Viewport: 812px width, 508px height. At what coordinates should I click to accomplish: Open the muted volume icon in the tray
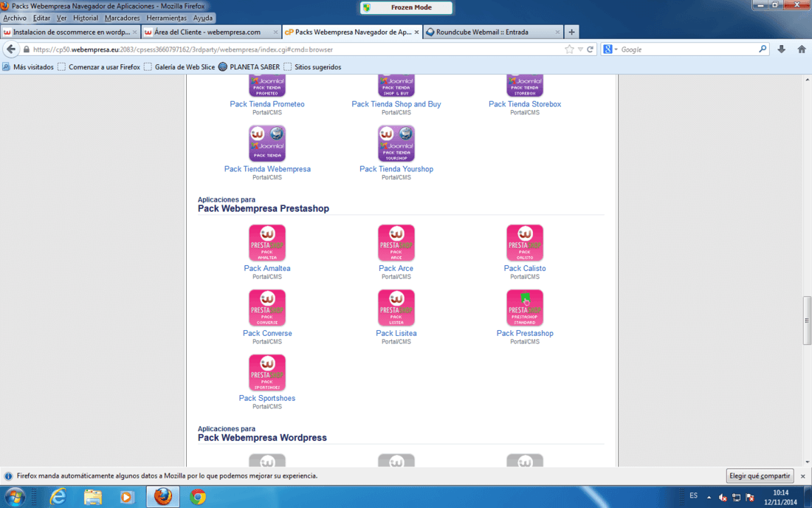pyautogui.click(x=723, y=498)
